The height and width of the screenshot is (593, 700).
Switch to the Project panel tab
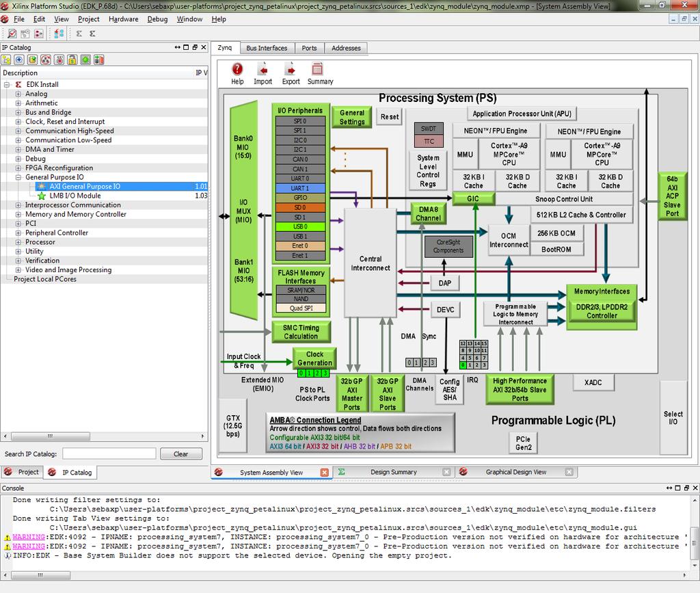(x=22, y=472)
